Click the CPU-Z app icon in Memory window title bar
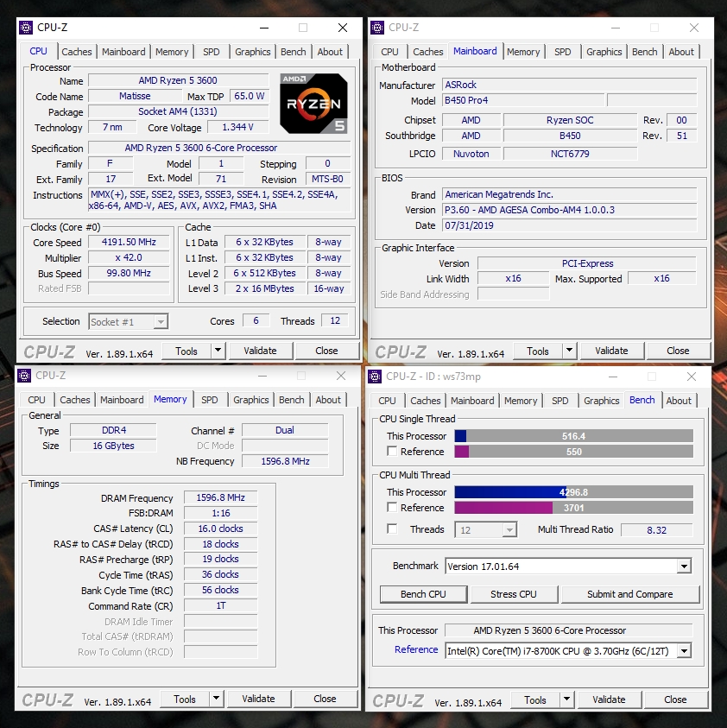Image resolution: width=727 pixels, height=728 pixels. [24, 376]
